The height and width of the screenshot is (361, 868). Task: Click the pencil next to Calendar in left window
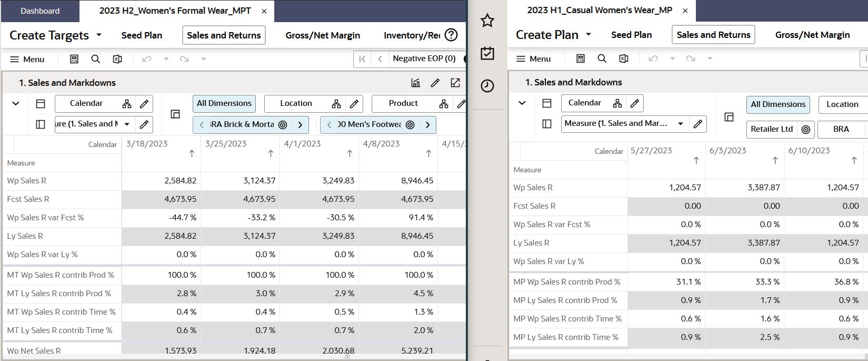[144, 104]
